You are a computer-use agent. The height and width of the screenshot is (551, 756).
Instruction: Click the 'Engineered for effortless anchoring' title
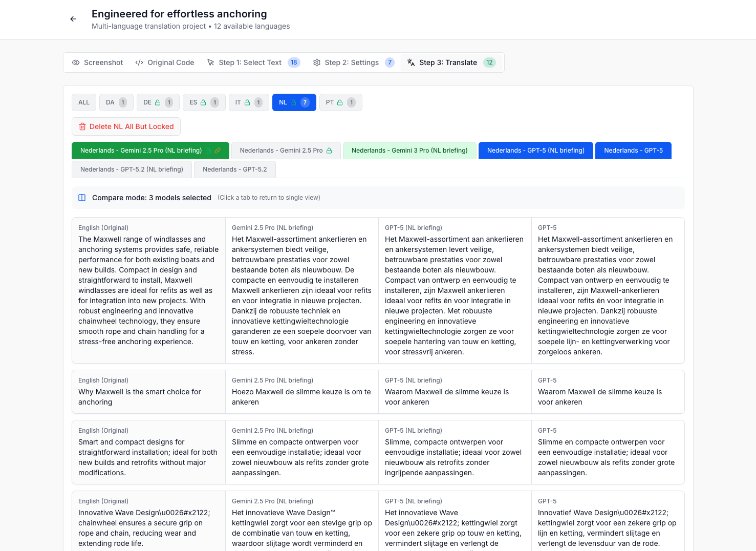179,14
